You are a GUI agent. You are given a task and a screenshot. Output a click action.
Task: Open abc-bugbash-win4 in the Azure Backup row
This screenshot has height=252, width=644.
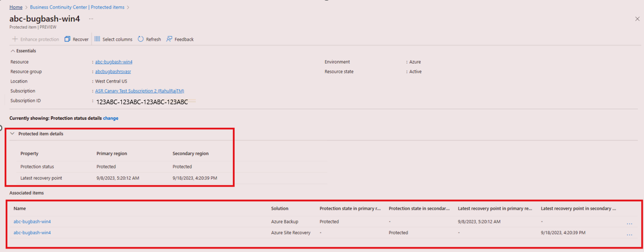(x=32, y=222)
